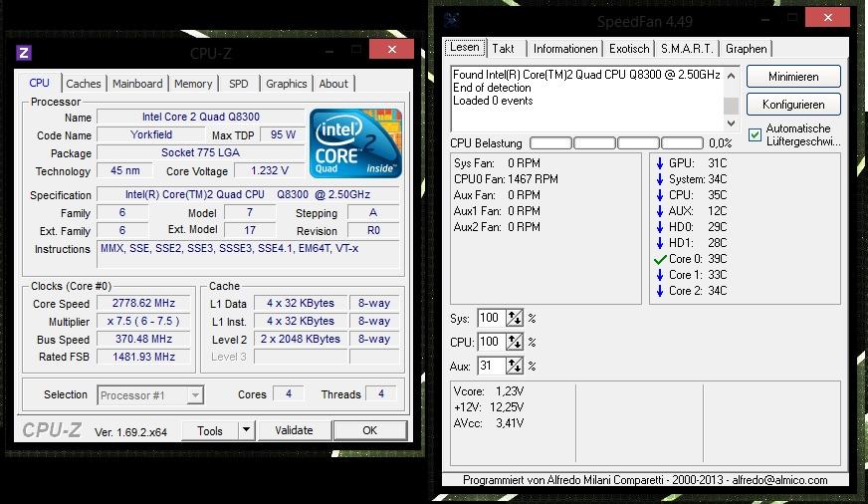Click the blue arrow next to CPU 35C

click(x=660, y=195)
